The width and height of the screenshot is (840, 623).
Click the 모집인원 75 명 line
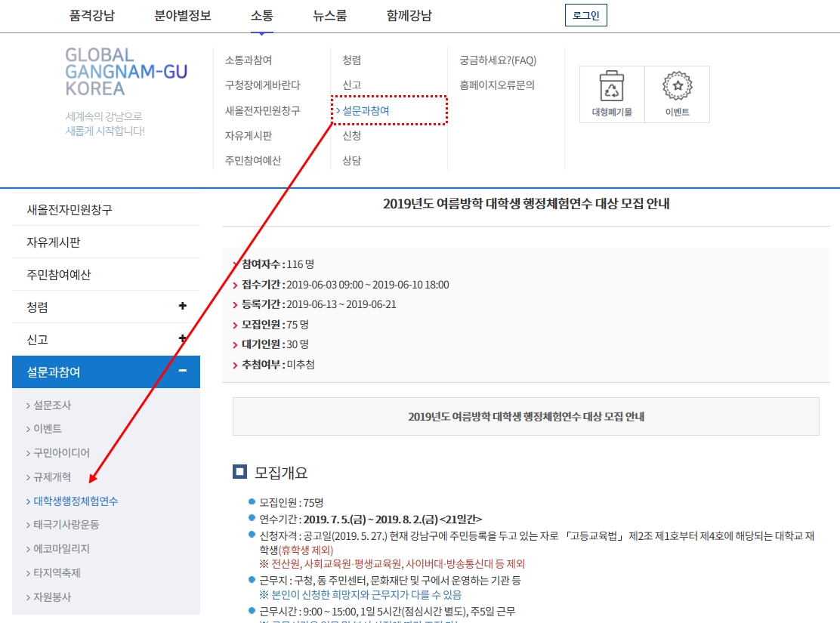(275, 325)
